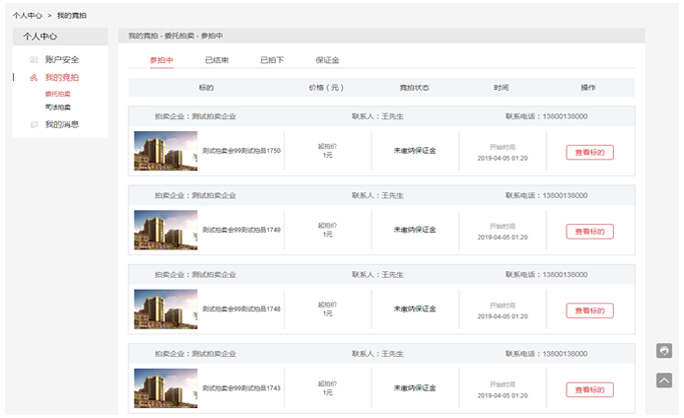Open 账户安全 in the sidebar
Screen dimensions: 684x418
pyautogui.click(x=62, y=60)
